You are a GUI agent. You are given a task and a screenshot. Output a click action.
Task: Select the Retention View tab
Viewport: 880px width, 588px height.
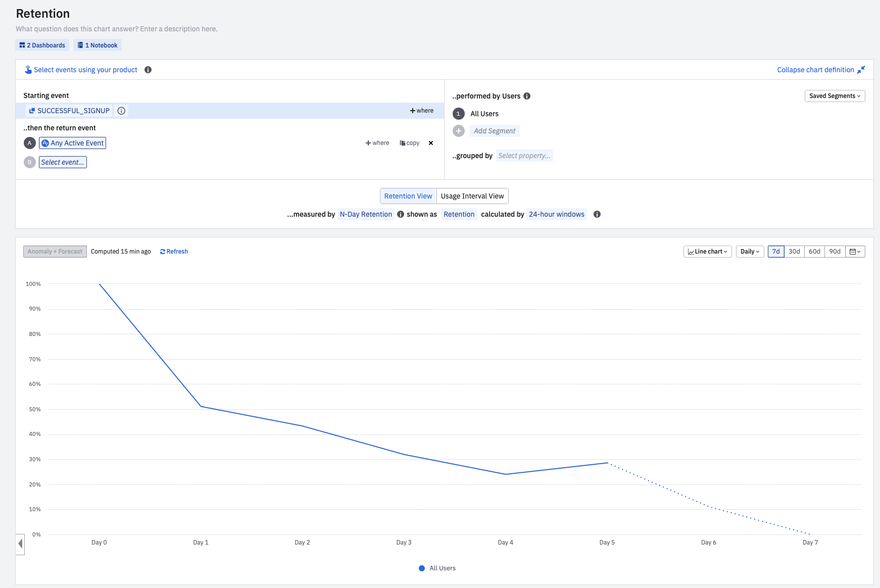click(x=408, y=196)
